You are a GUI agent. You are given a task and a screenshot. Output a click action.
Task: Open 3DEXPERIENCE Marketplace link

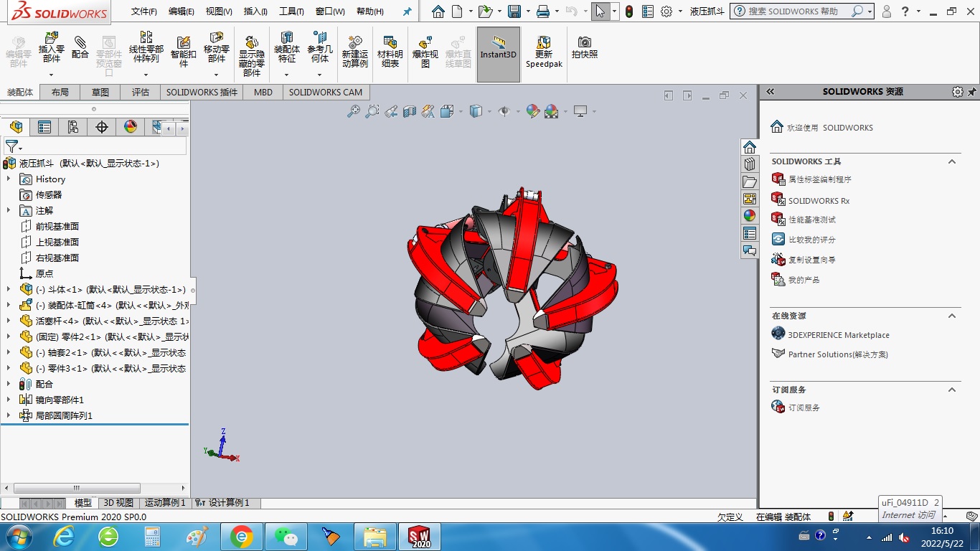839,335
